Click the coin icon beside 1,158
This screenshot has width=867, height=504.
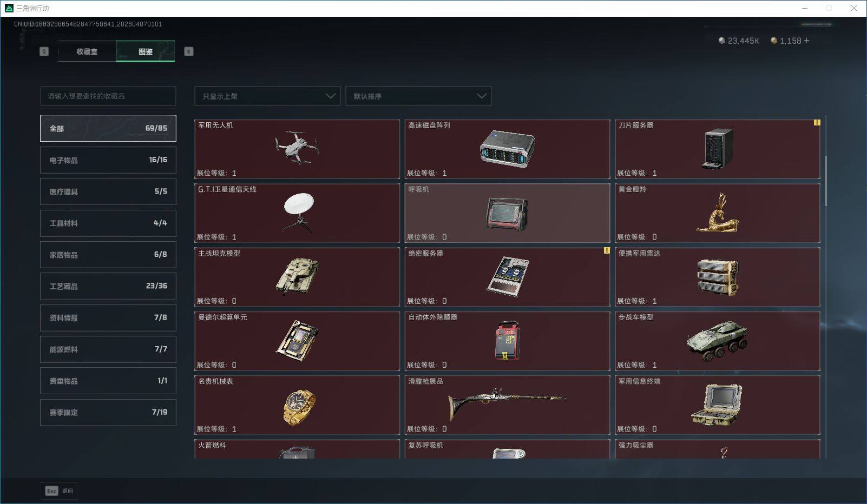pyautogui.click(x=774, y=41)
